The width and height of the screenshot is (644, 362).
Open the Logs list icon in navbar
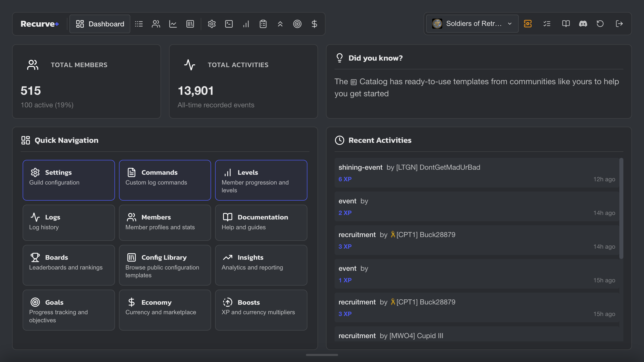tap(139, 24)
